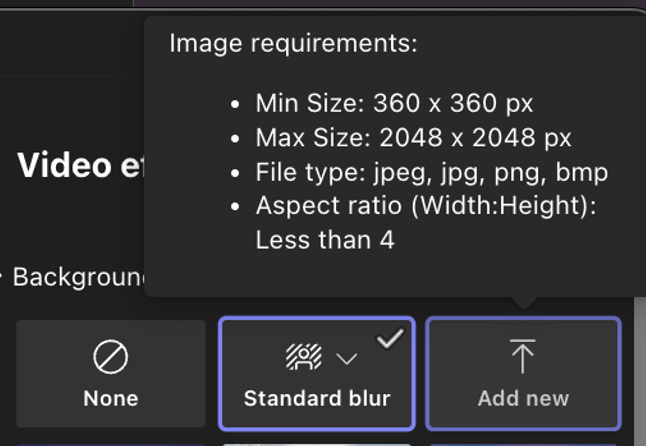Open blur options chevron next to blur icon

tap(346, 358)
